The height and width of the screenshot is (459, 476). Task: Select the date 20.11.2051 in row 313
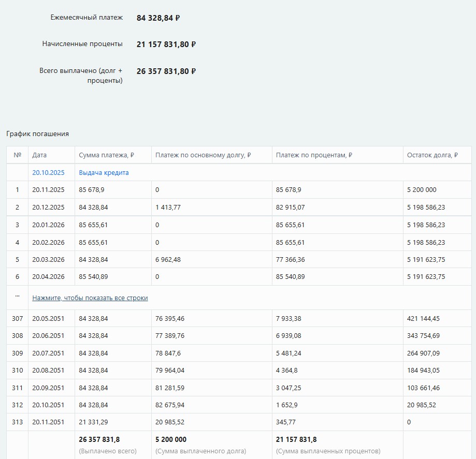point(48,422)
